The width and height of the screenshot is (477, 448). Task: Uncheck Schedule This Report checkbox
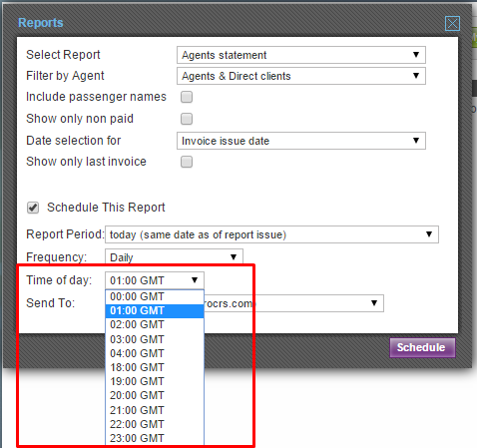pos(33,208)
